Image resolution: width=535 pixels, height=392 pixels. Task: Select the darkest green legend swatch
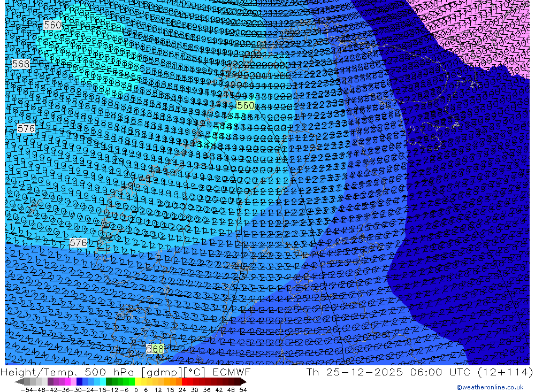(109, 382)
